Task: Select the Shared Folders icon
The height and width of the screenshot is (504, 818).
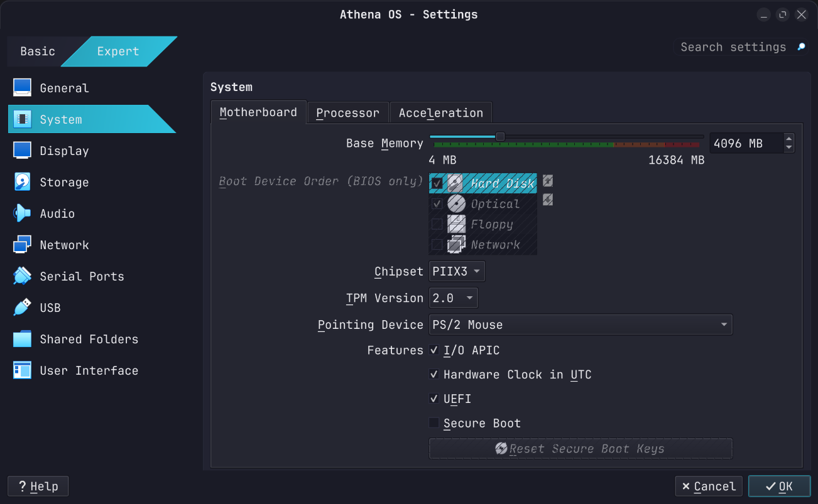Action: tap(21, 339)
